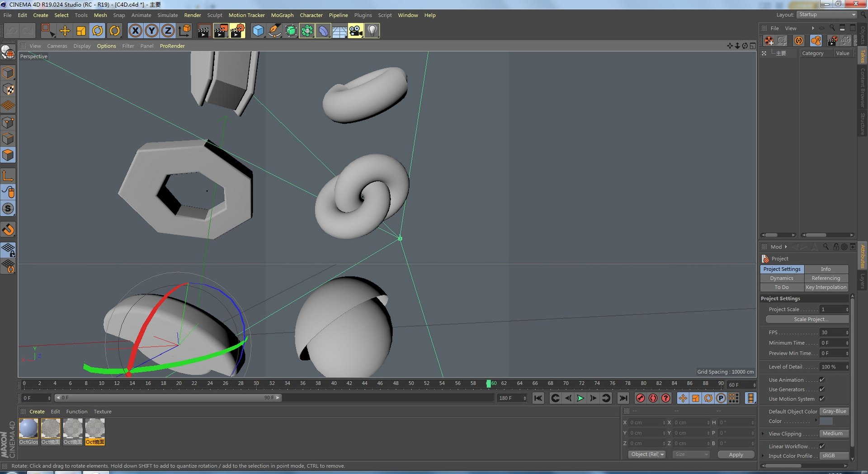Viewport: 868px width, 474px height.
Task: Open the Spline pen tool
Action: click(x=274, y=31)
